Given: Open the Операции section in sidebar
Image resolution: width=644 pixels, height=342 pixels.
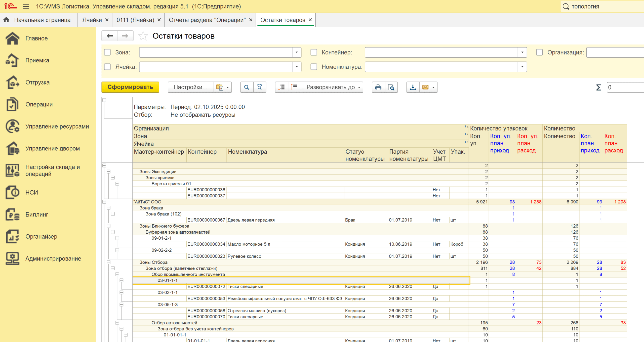Looking at the screenshot, I should 39,104.
